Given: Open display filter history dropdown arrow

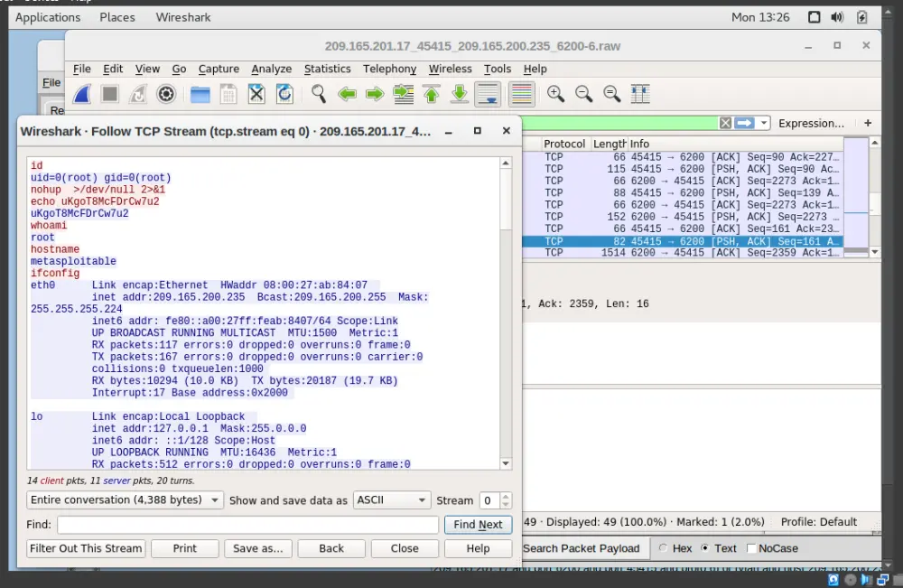Looking at the screenshot, I should click(764, 123).
